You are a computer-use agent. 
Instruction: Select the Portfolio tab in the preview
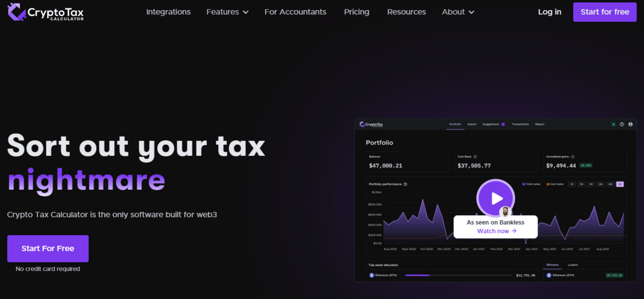(455, 124)
